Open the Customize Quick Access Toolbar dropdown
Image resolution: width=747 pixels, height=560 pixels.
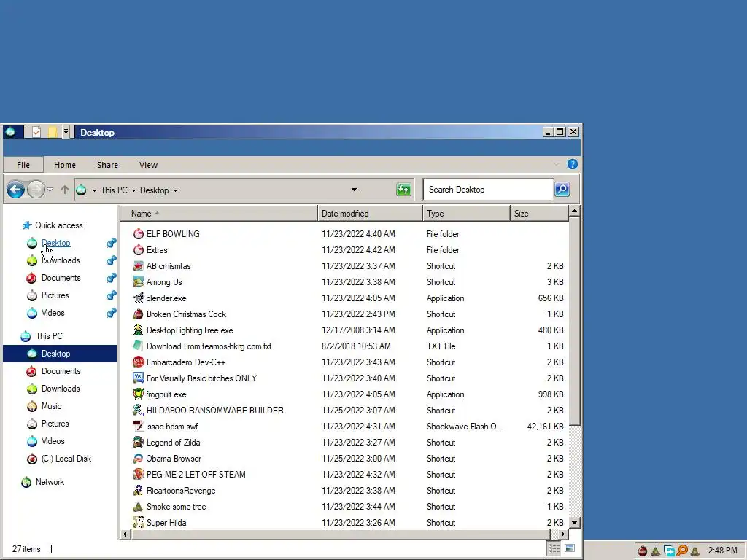[66, 133]
